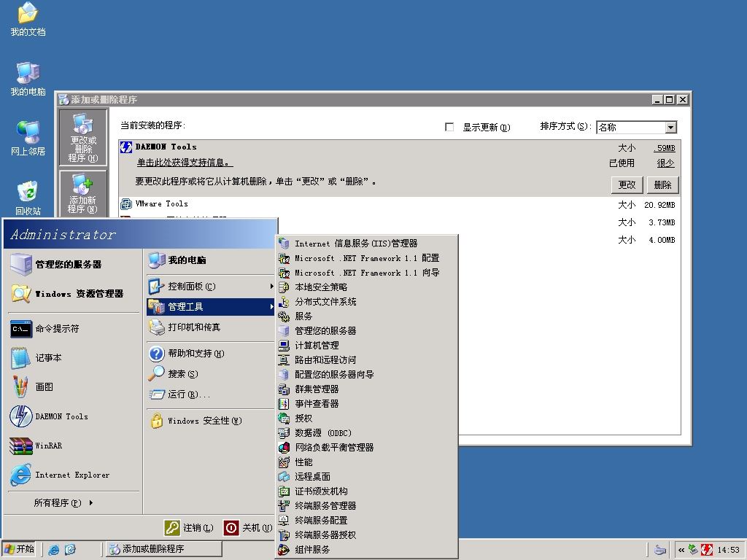Viewport: 747px width, 560px height.
Task: Launch Microsoft .NET Framework 1.1 配置
Action: click(367, 258)
